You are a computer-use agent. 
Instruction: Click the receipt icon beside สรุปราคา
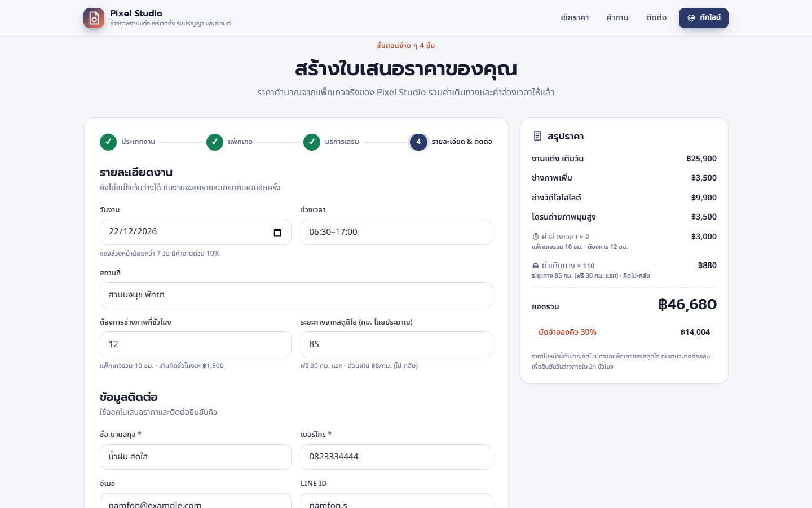[537, 136]
